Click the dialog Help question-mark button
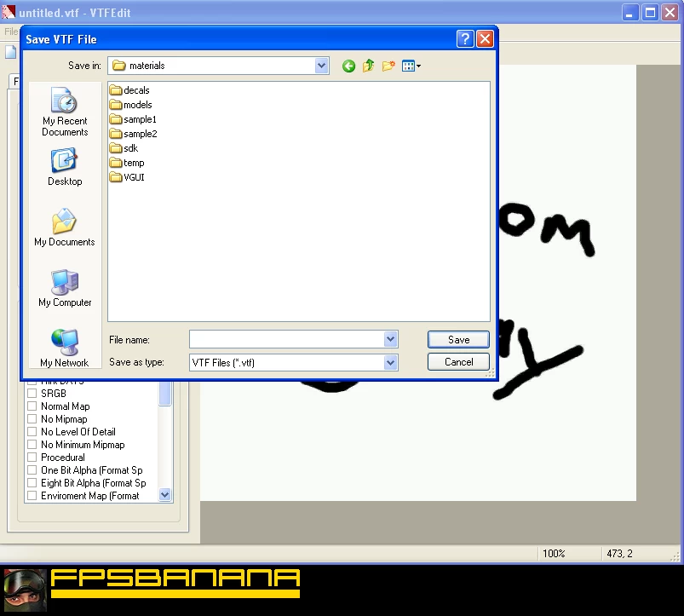This screenshot has height=616, width=684. (465, 39)
